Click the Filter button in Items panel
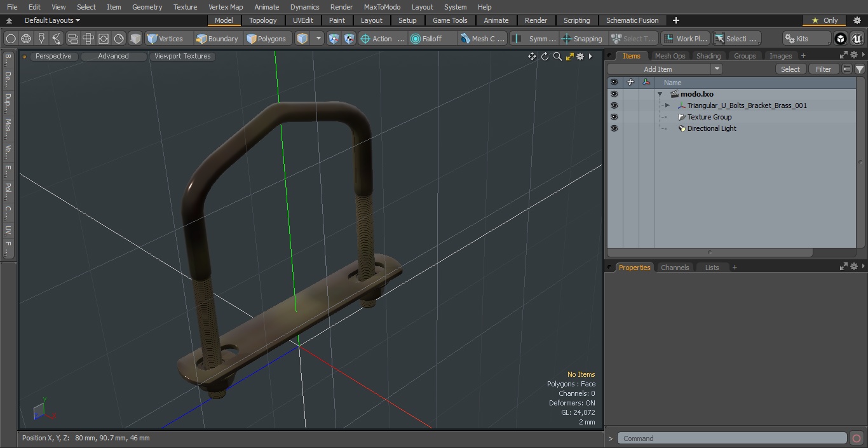Viewport: 868px width, 448px height. (x=824, y=69)
